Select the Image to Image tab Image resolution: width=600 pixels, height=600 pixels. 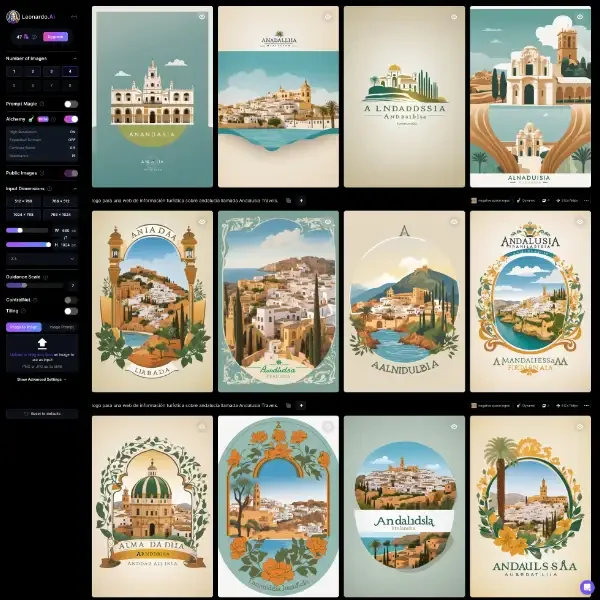(24, 327)
